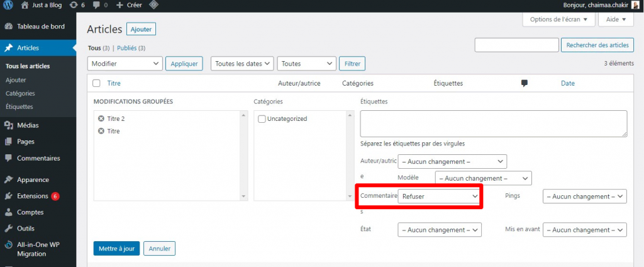Image resolution: width=644 pixels, height=267 pixels.
Task: Open the Modifier bulk actions dropdown
Action: click(125, 64)
